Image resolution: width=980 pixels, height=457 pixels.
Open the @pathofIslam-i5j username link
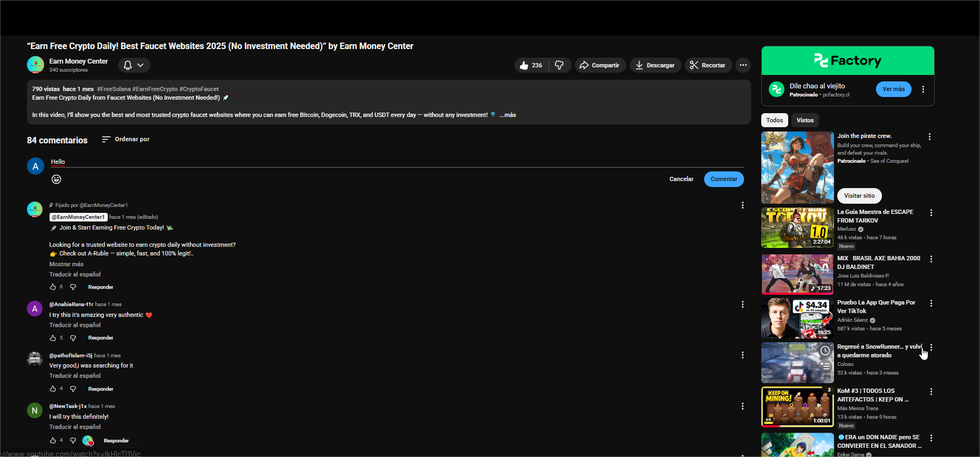[71, 356]
